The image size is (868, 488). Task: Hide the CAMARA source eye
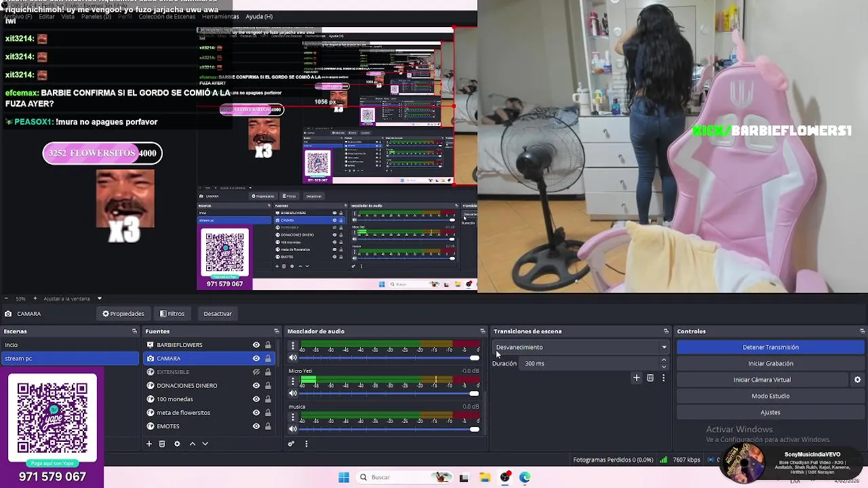(x=256, y=359)
